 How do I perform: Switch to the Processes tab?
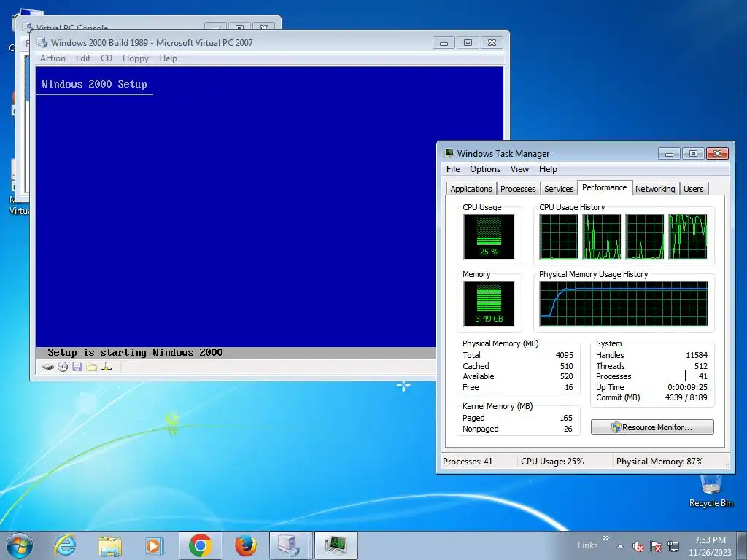pos(518,189)
